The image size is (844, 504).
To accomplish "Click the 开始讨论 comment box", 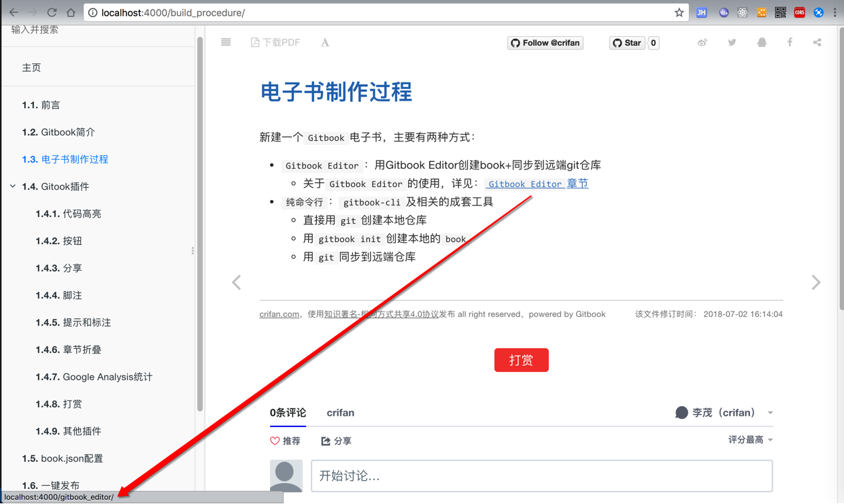I will click(x=541, y=475).
